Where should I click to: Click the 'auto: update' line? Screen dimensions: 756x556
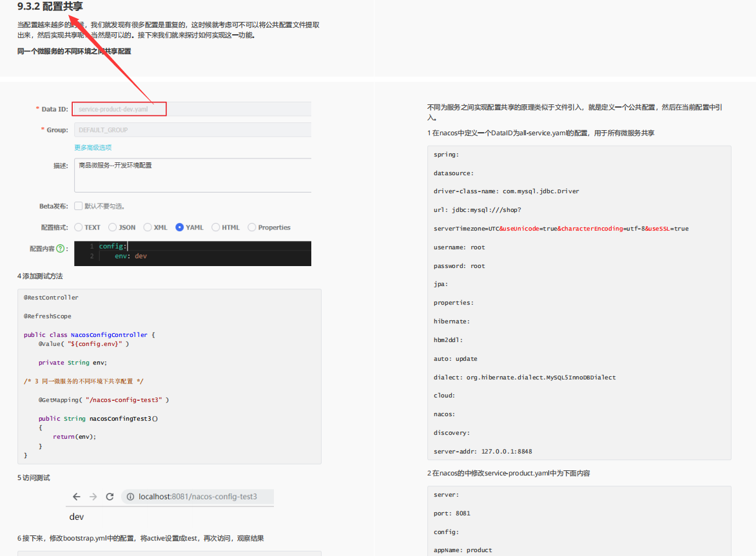455,359
